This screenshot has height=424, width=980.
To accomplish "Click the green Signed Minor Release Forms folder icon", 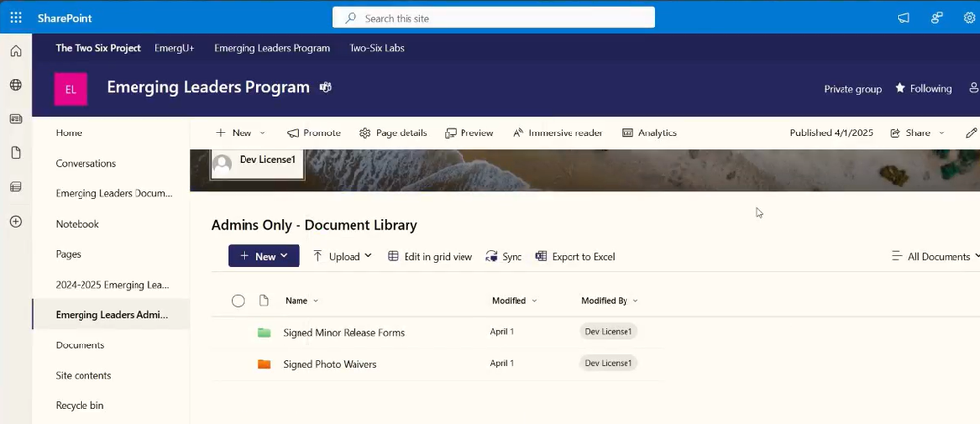I will coord(264,332).
